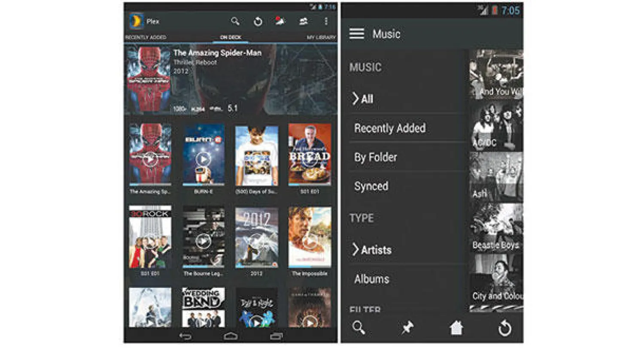
Task: Tap the magnifier in Music bottom bar
Action: click(x=358, y=328)
